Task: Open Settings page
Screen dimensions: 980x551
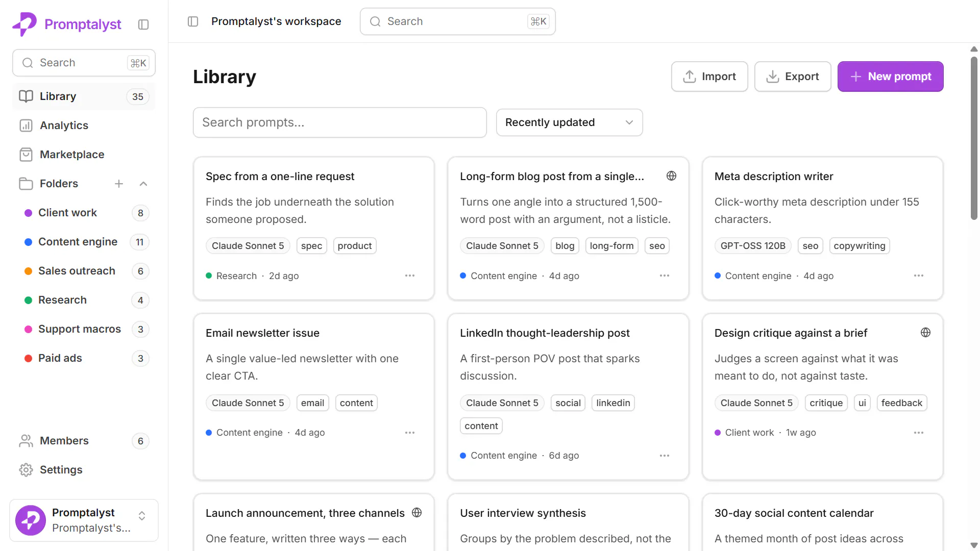Action: click(x=84, y=470)
